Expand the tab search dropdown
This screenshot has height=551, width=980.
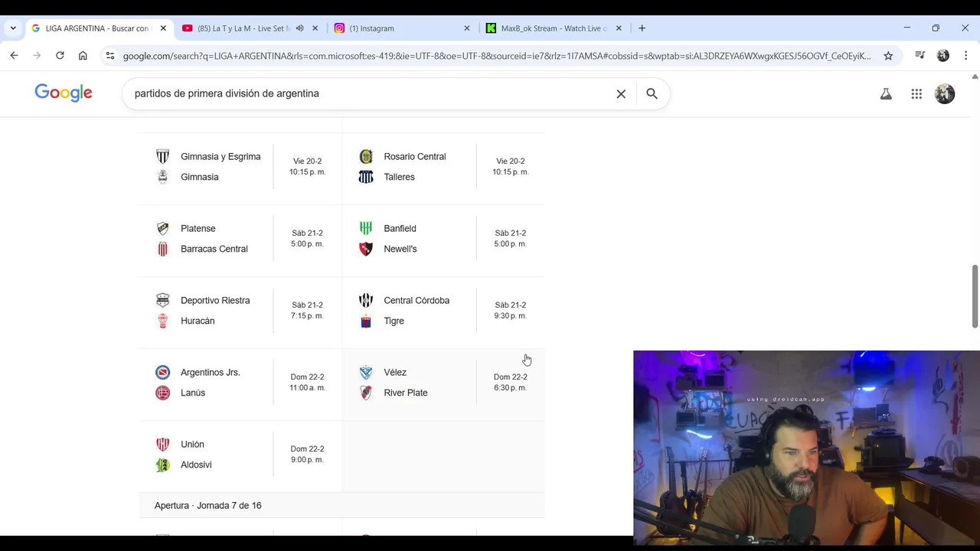pos(13,28)
